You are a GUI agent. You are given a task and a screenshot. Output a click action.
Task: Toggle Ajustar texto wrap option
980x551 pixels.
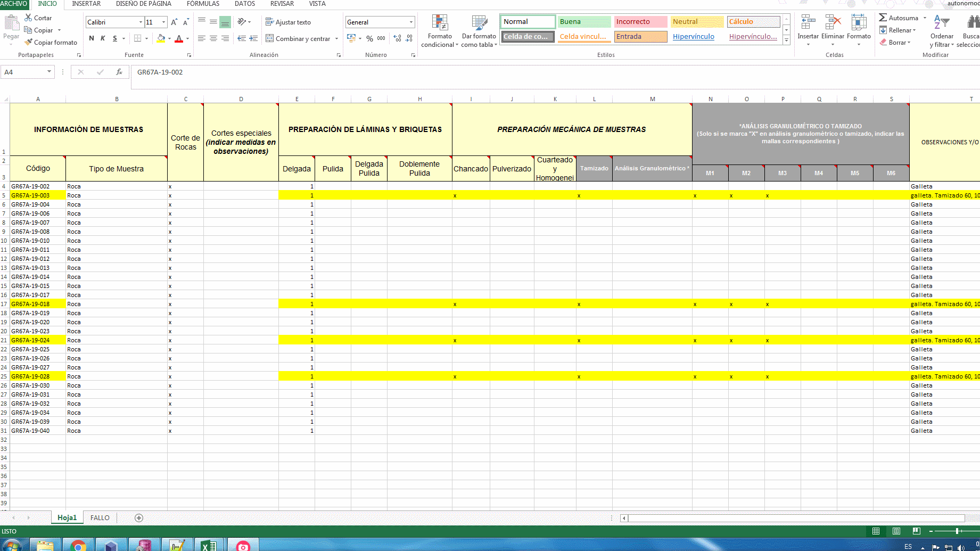(x=288, y=22)
